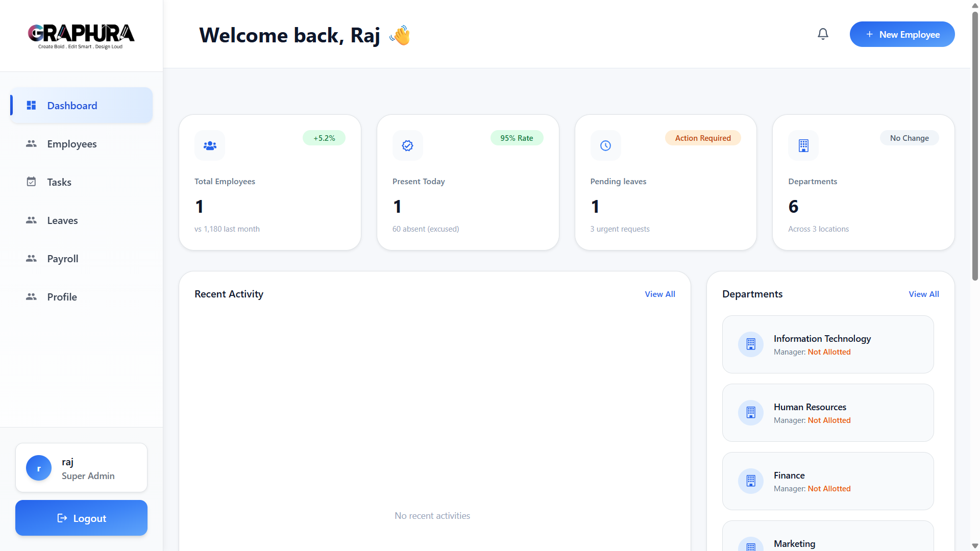Select the Finance department card

point(827,481)
